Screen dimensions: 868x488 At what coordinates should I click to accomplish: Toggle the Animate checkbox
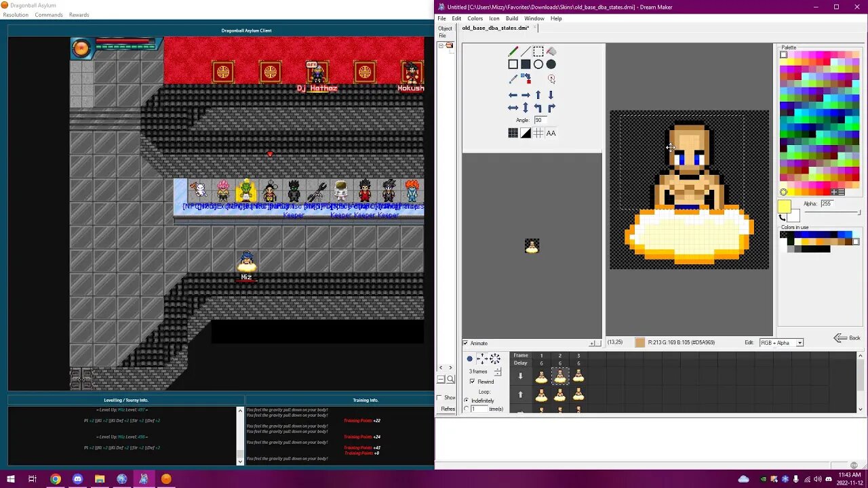coord(465,343)
